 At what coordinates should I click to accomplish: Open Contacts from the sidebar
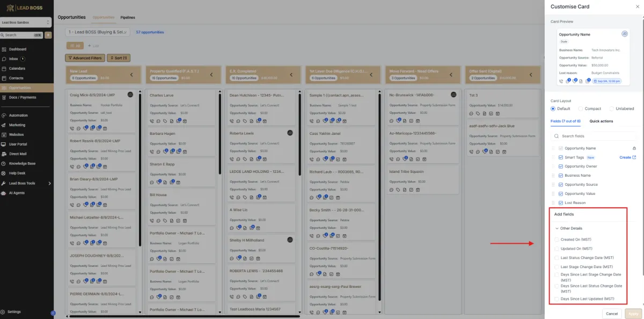pyautogui.click(x=16, y=78)
